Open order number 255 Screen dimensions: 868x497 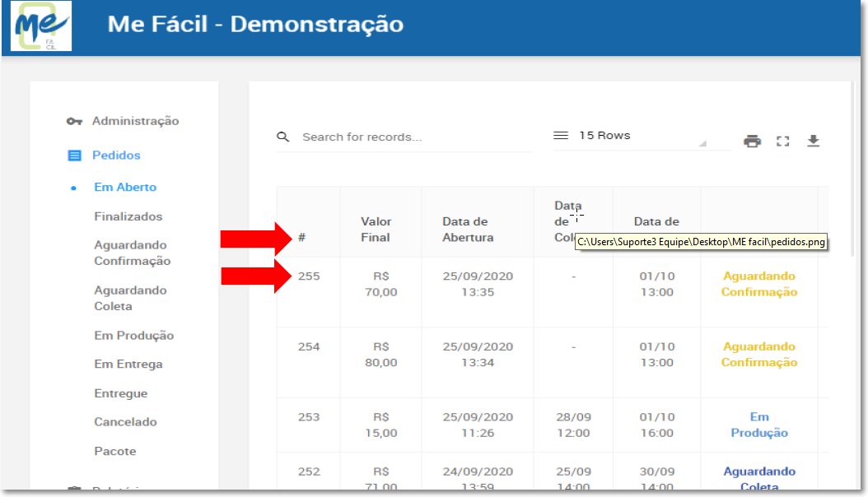[x=309, y=276]
